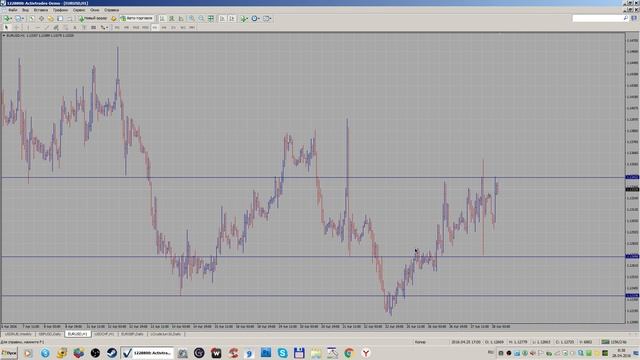Select the Fibonacci retracement tool
640x360 pixels.
click(65, 27)
